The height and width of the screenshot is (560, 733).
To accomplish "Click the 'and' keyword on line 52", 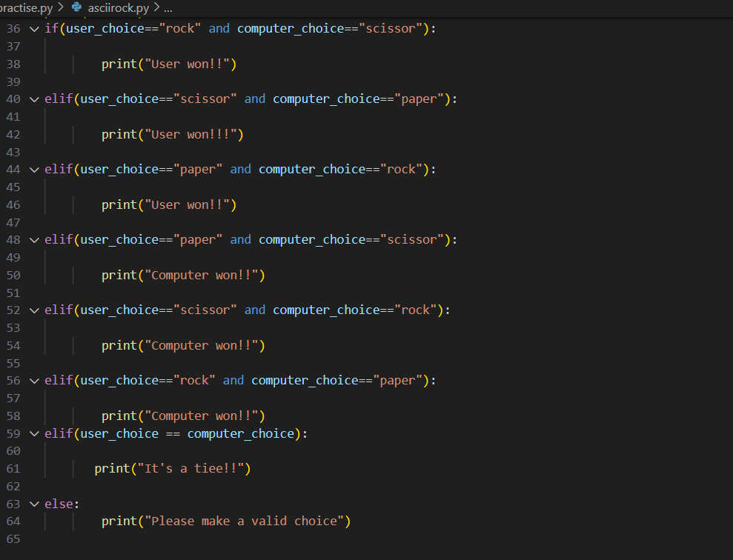I will (255, 310).
